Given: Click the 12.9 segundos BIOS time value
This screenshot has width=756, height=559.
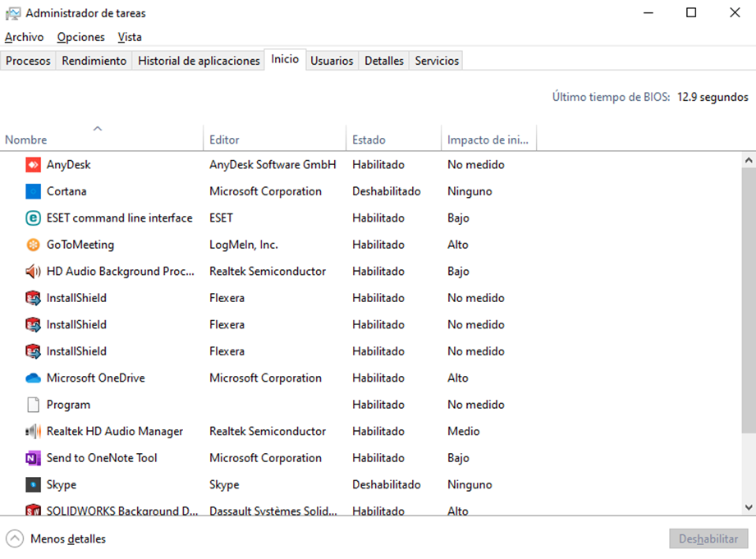Looking at the screenshot, I should click(712, 97).
